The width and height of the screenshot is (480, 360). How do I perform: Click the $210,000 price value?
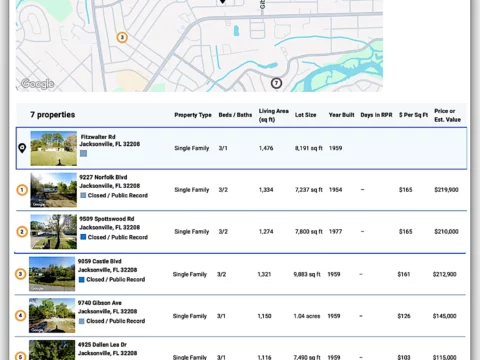446,231
